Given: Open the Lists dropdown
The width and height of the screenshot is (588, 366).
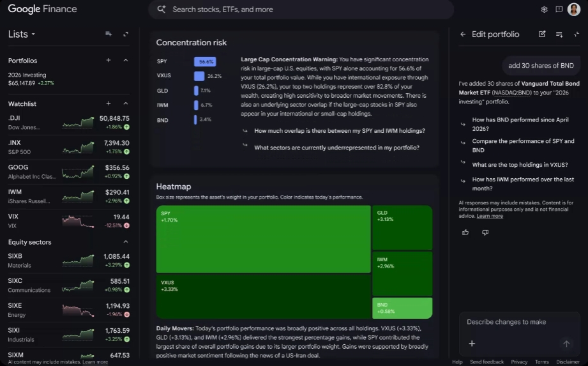Looking at the screenshot, I should click(22, 34).
